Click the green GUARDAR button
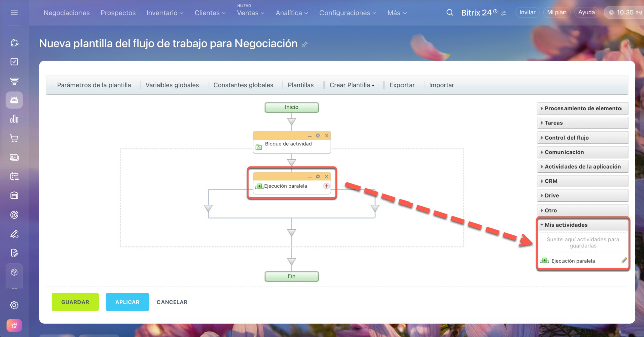The image size is (644, 337). [75, 302]
